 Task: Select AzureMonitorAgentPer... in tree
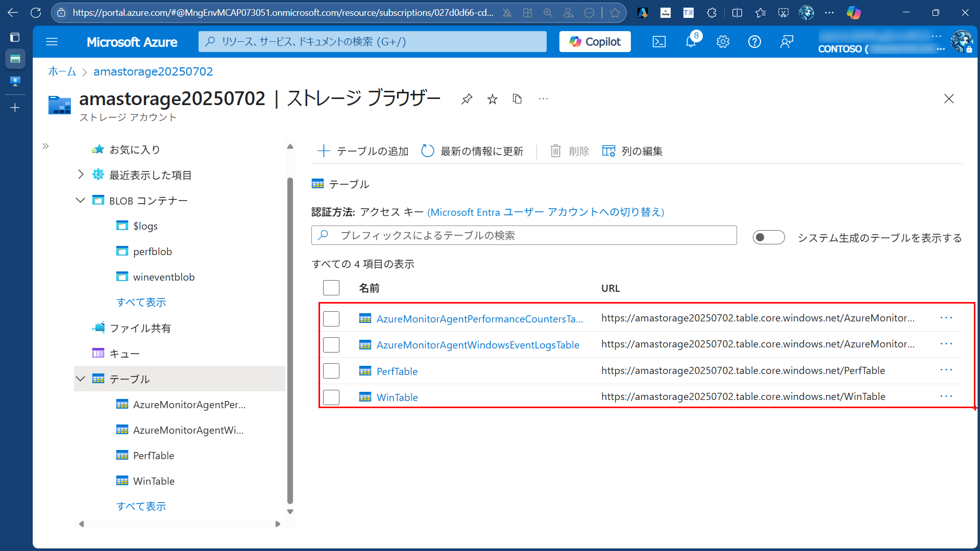(x=189, y=405)
